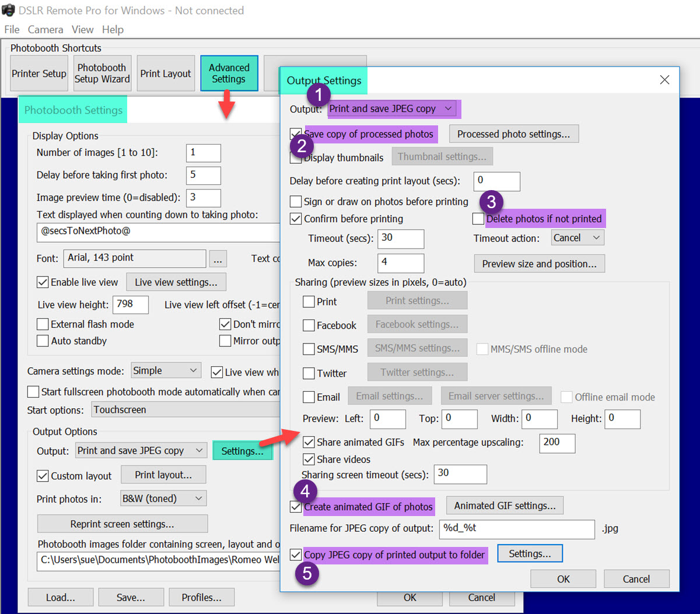Click the Number of images field

click(204, 153)
